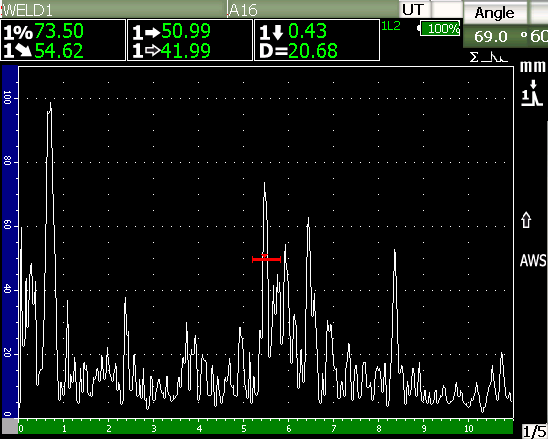The width and height of the screenshot is (548, 439).
Task: Open the 1/5 page indicator
Action: click(x=534, y=431)
